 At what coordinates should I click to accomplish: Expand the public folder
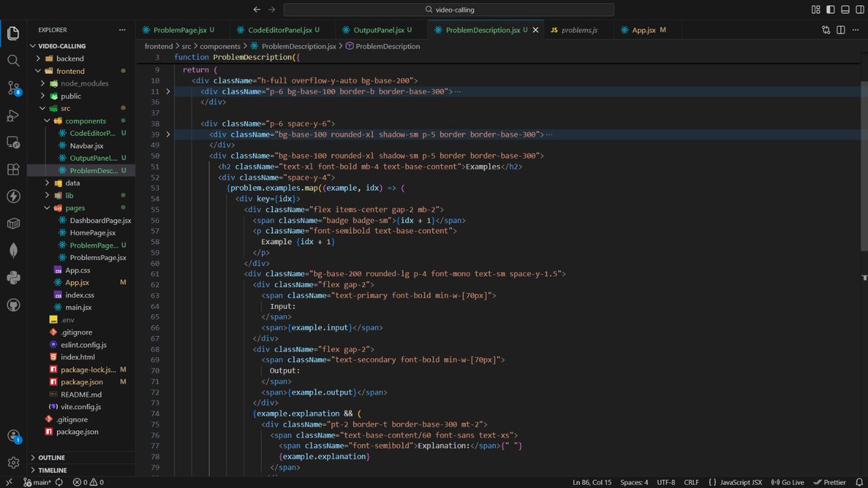tap(42, 96)
